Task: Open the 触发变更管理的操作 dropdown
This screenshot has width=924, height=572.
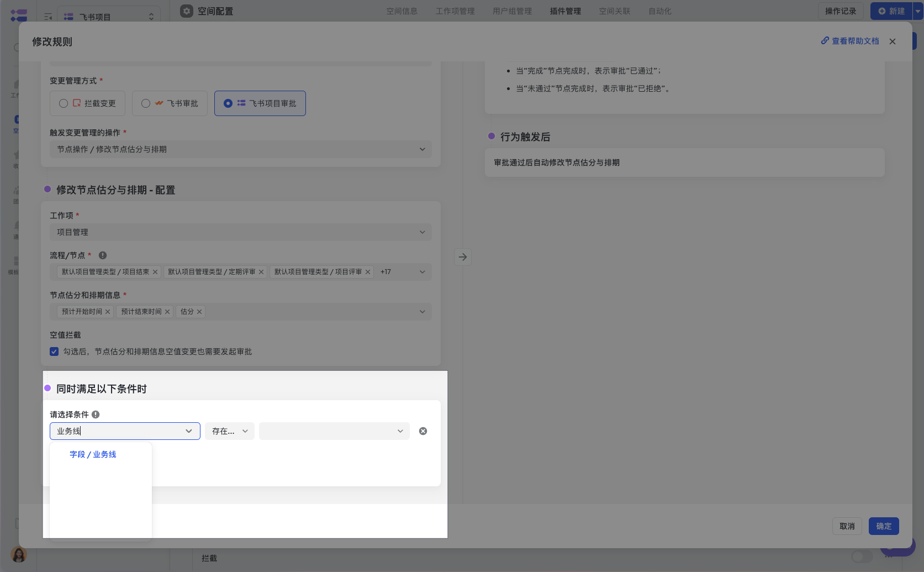Action: tap(241, 149)
